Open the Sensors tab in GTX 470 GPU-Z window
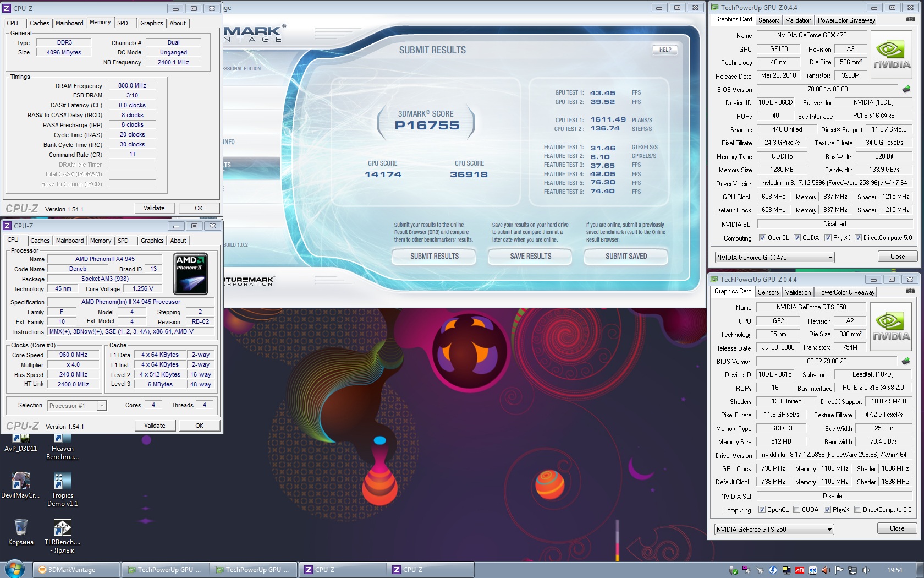924x578 pixels. coord(769,20)
